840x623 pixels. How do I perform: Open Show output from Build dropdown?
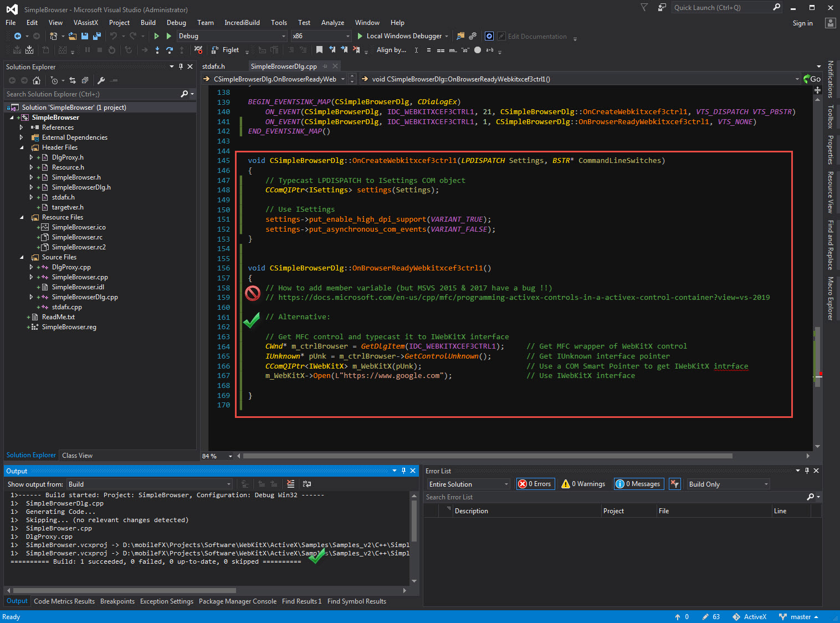(x=150, y=484)
